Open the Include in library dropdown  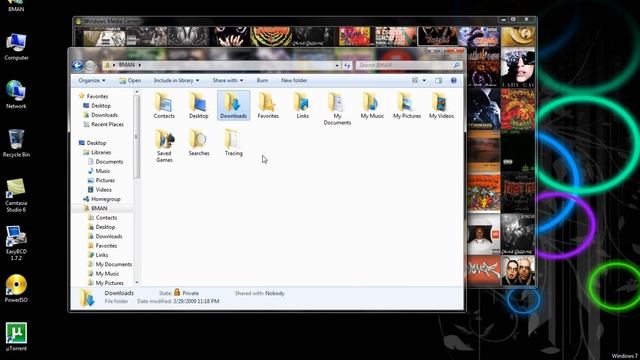pyautogui.click(x=176, y=80)
